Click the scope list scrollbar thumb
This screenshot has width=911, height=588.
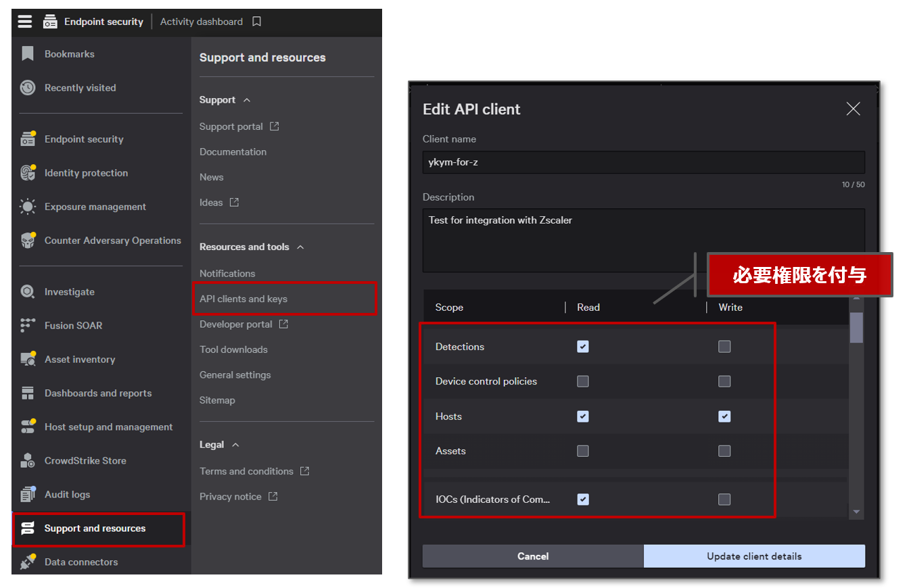tap(856, 327)
